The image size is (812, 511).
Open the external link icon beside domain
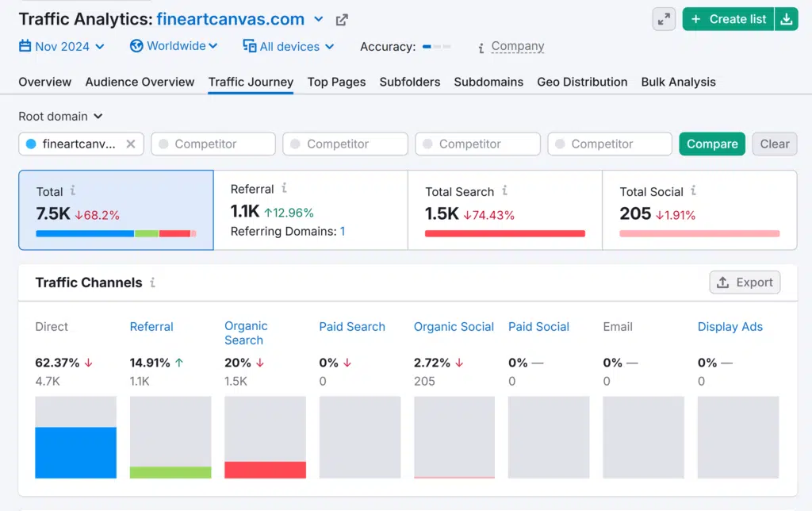tap(342, 20)
